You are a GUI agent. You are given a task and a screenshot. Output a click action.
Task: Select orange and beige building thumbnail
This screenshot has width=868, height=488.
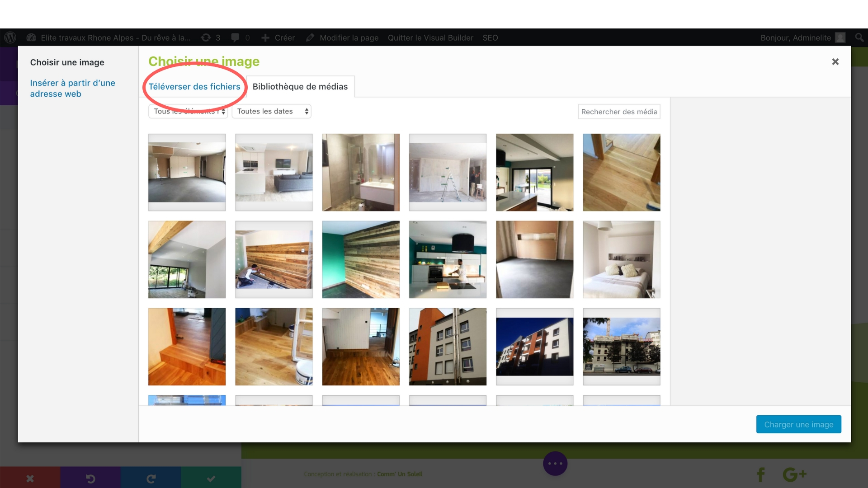click(448, 347)
